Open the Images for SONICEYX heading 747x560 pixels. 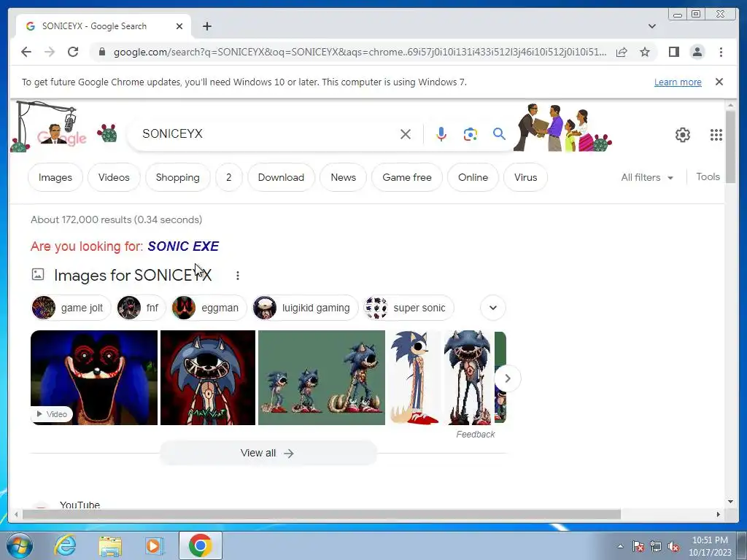coord(133,275)
